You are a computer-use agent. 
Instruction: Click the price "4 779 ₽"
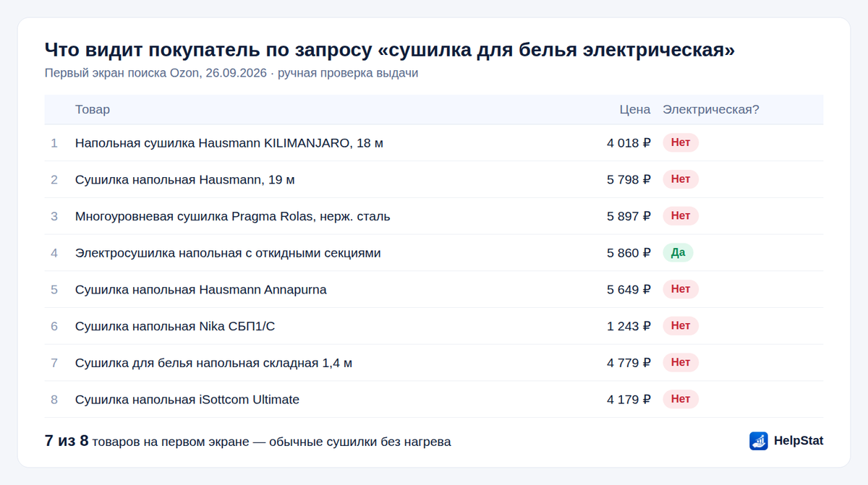pos(629,363)
